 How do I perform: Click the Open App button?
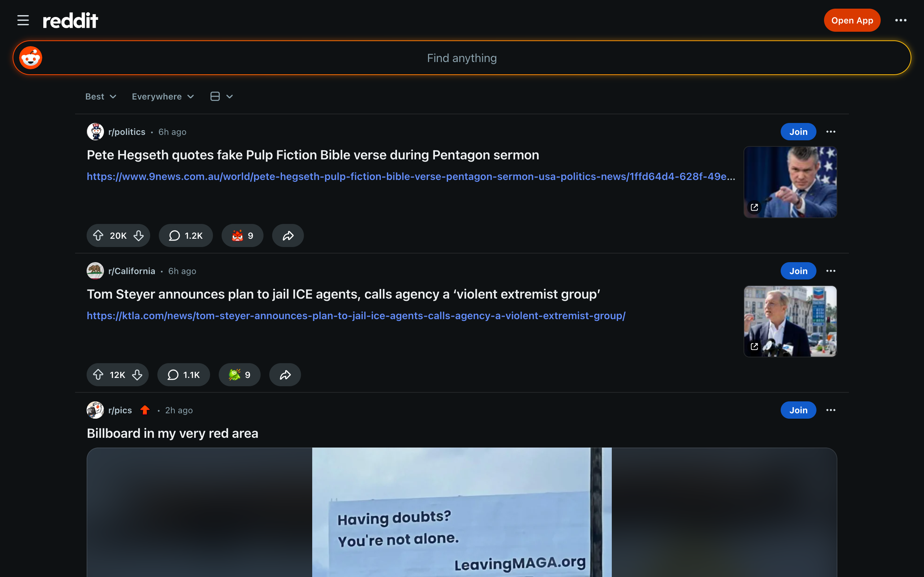(x=852, y=20)
